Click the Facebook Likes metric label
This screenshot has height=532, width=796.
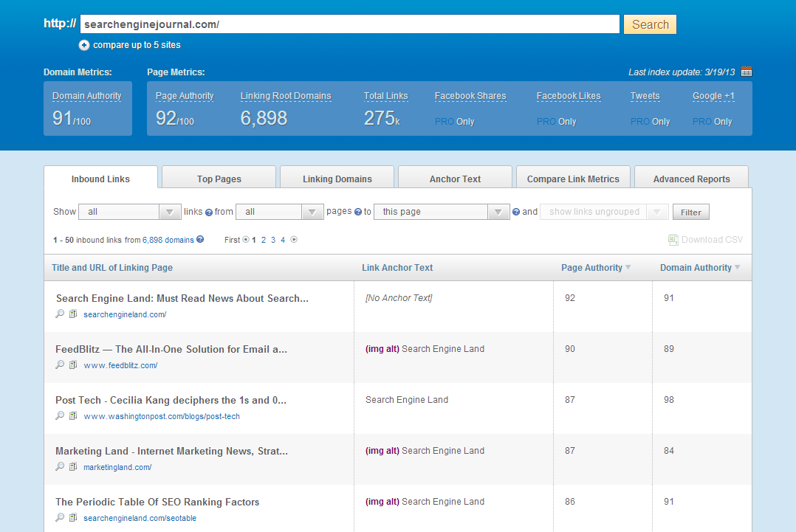click(569, 96)
